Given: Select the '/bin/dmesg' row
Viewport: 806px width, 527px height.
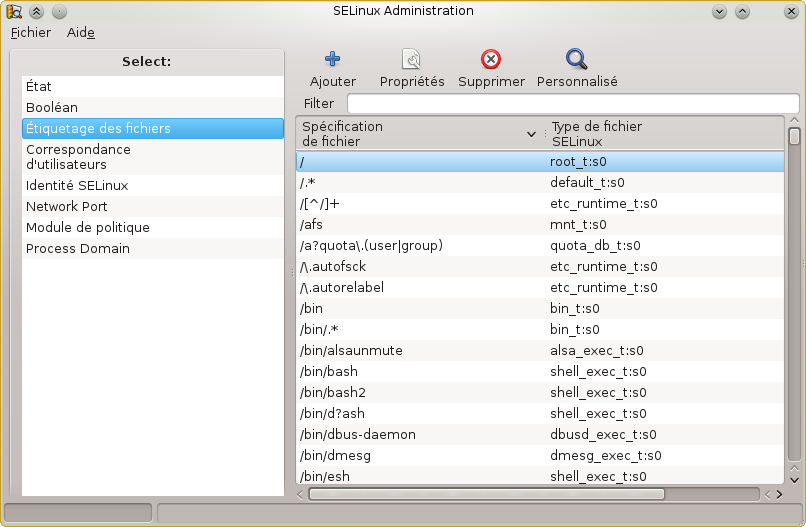Looking at the screenshot, I should [540, 456].
